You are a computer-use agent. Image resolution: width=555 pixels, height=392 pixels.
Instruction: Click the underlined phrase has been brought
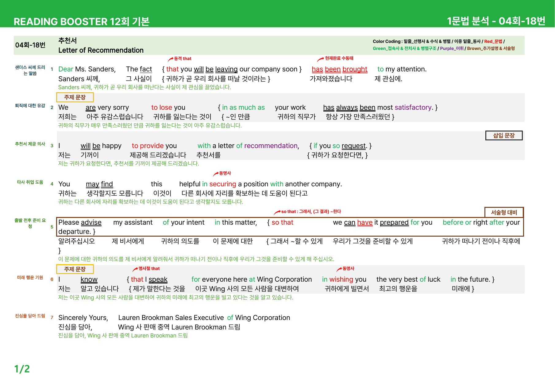click(x=339, y=69)
